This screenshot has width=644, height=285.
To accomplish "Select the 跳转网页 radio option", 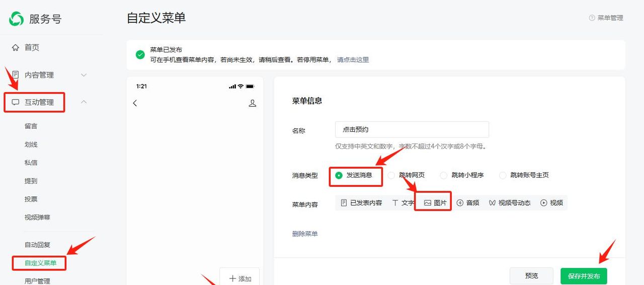I will [x=391, y=175].
